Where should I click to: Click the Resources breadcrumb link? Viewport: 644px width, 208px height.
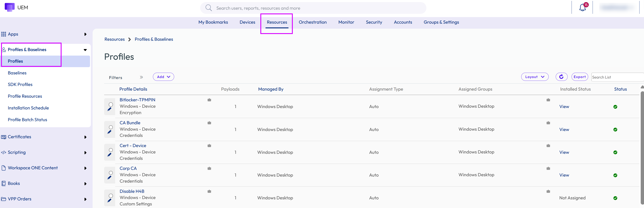[114, 39]
